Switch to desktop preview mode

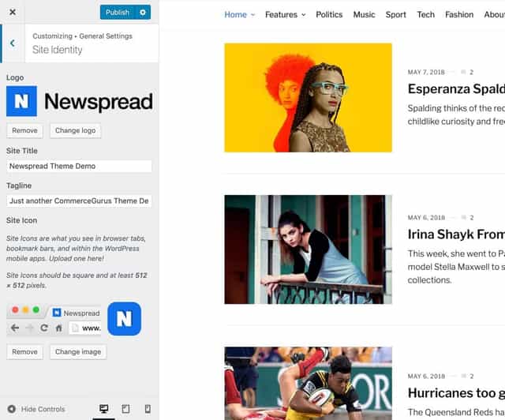pos(103,409)
